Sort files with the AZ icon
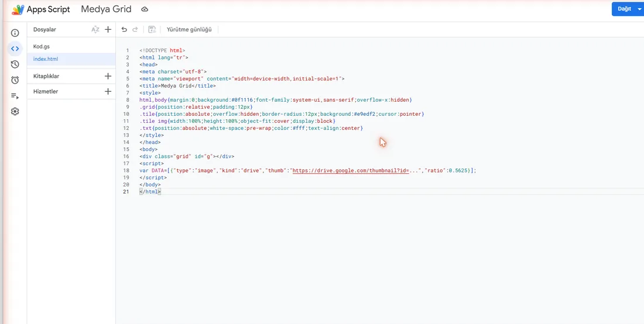Image resolution: width=644 pixels, height=324 pixels. coord(95,29)
